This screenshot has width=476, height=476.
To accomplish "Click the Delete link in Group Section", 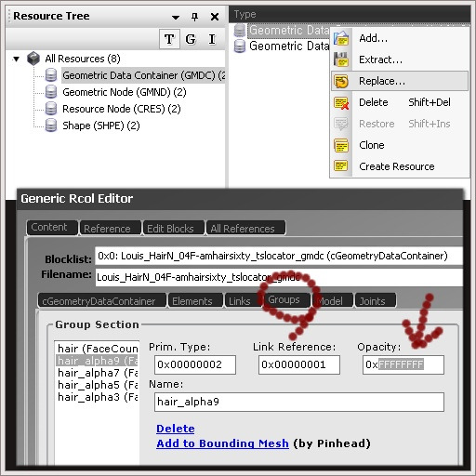I will [176, 429].
